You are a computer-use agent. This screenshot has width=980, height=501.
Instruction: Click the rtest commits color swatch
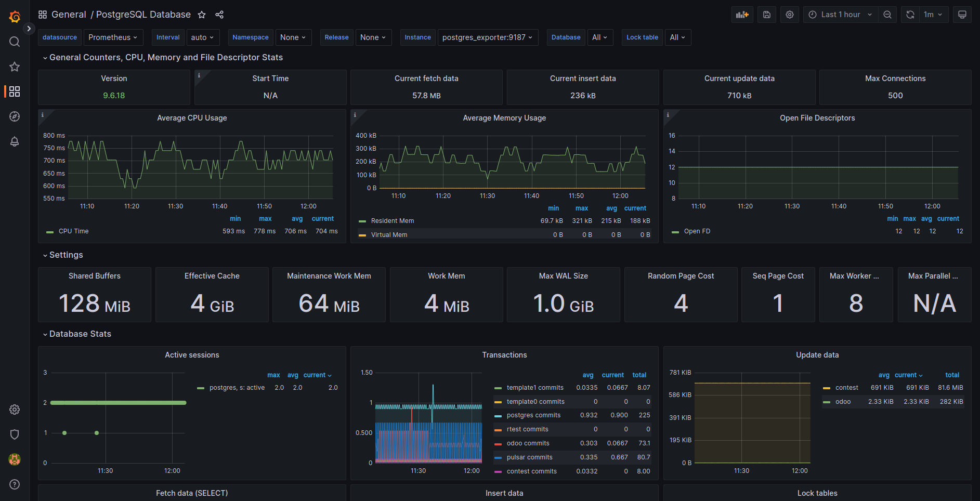498,430
